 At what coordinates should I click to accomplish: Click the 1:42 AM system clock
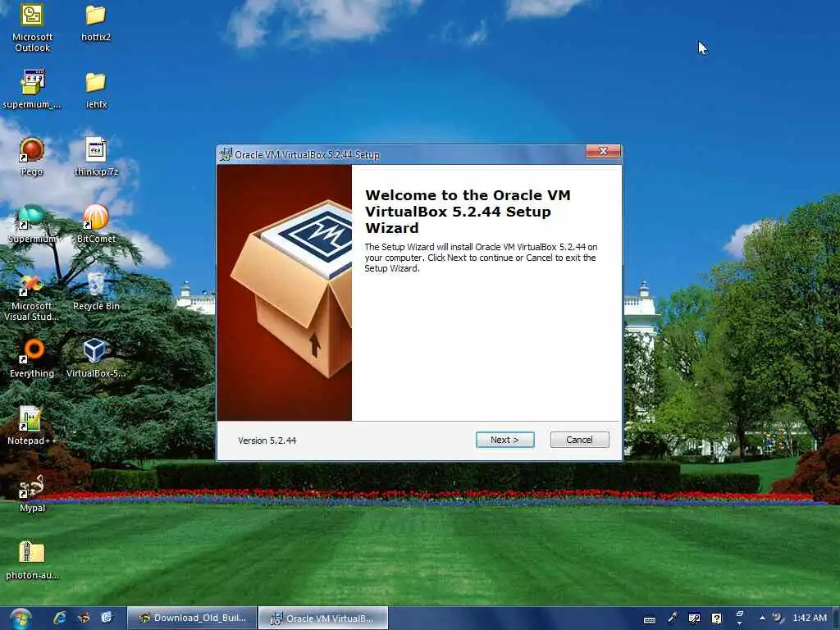[x=810, y=618]
